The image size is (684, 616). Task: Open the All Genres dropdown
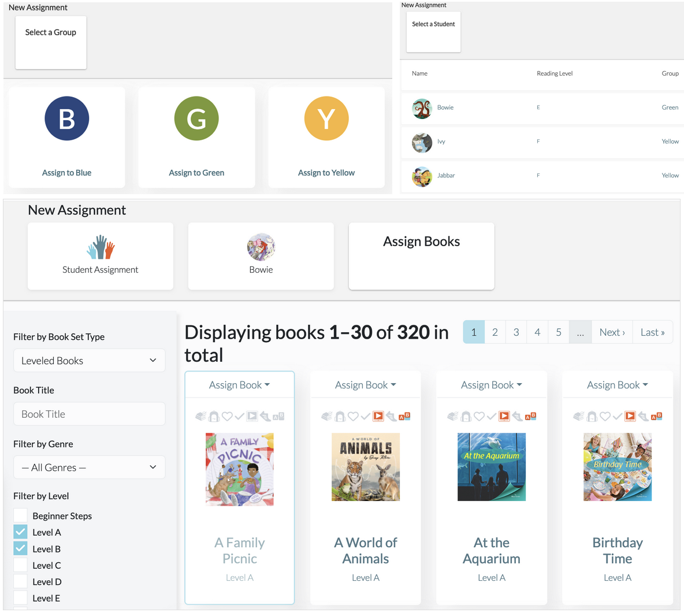tap(89, 467)
